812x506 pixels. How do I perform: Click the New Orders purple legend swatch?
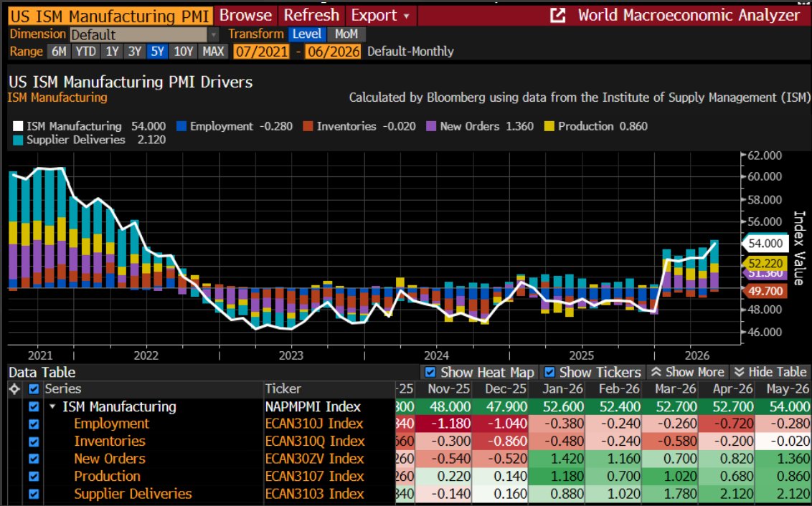[431, 126]
